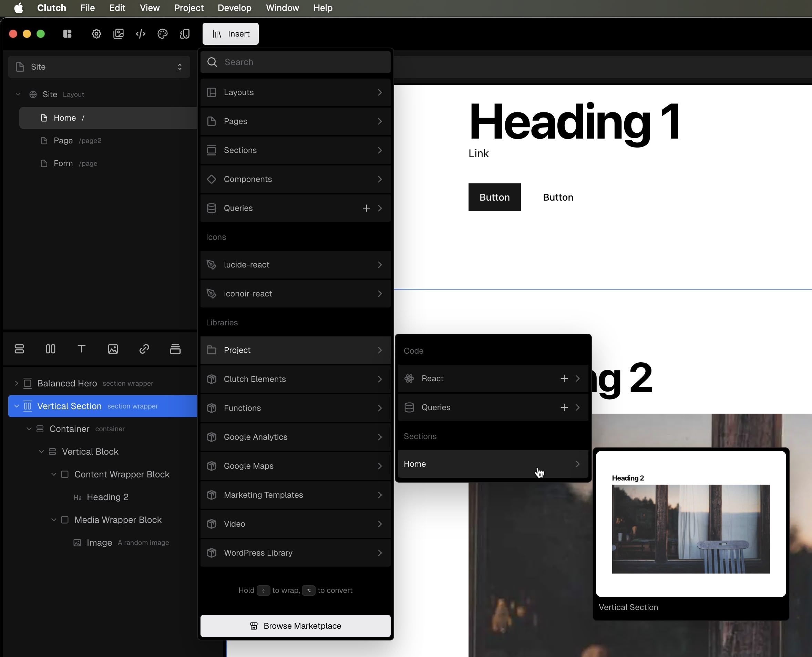The width and height of the screenshot is (812, 657).
Task: Click the Clutch Elements package icon
Action: point(212,379)
